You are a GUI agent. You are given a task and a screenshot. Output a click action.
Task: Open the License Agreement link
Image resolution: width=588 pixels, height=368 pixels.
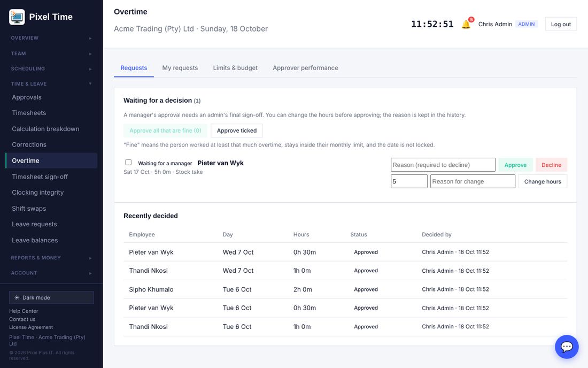coord(31,327)
